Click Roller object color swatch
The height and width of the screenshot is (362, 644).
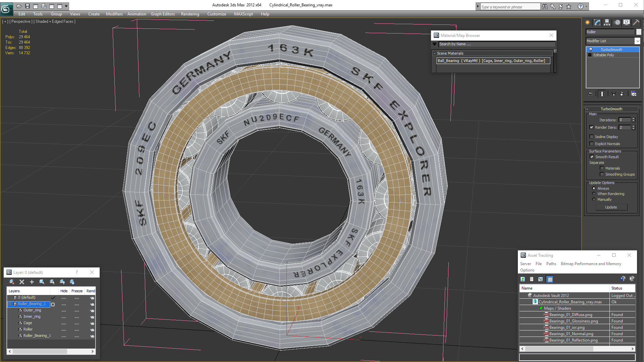pyautogui.click(x=639, y=32)
